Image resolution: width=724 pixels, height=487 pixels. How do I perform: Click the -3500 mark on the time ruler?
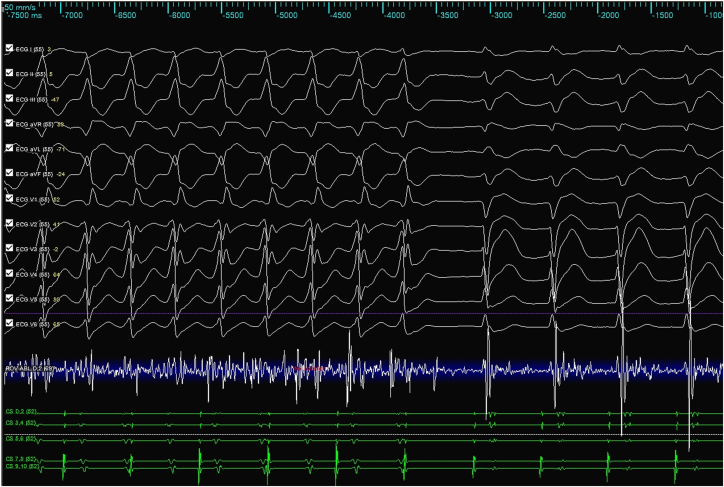click(447, 15)
